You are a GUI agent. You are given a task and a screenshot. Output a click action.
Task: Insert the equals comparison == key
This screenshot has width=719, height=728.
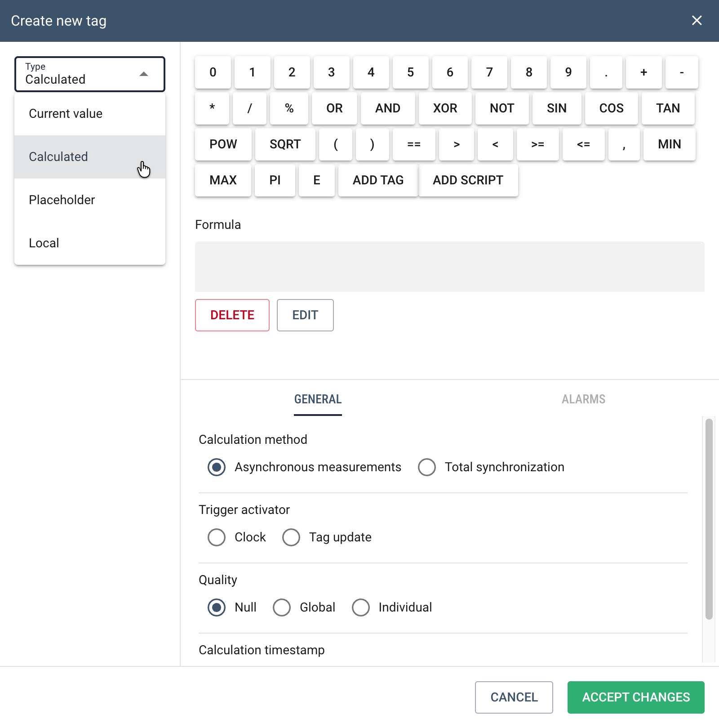(414, 144)
